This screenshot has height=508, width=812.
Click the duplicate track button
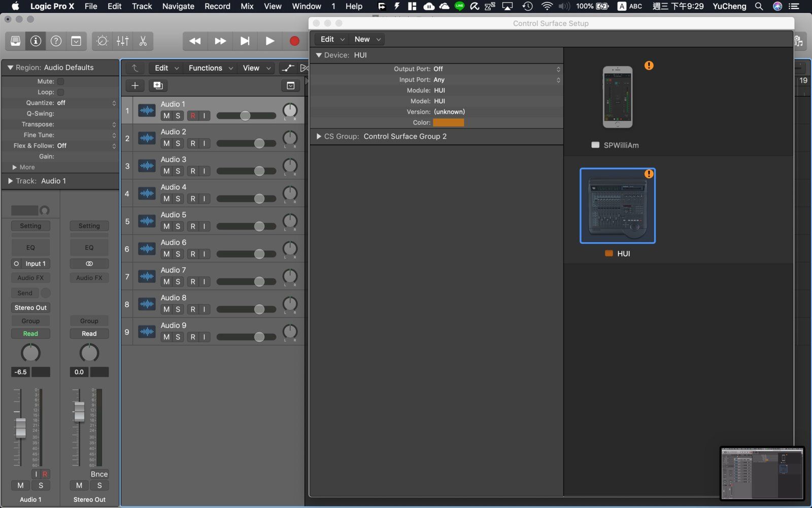pyautogui.click(x=158, y=85)
